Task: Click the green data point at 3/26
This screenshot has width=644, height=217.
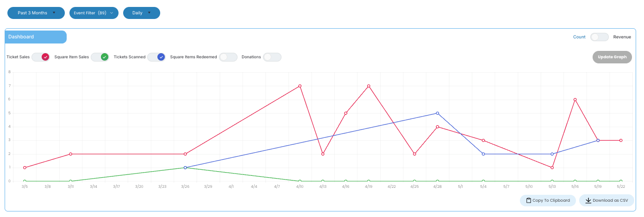Action: click(x=185, y=167)
